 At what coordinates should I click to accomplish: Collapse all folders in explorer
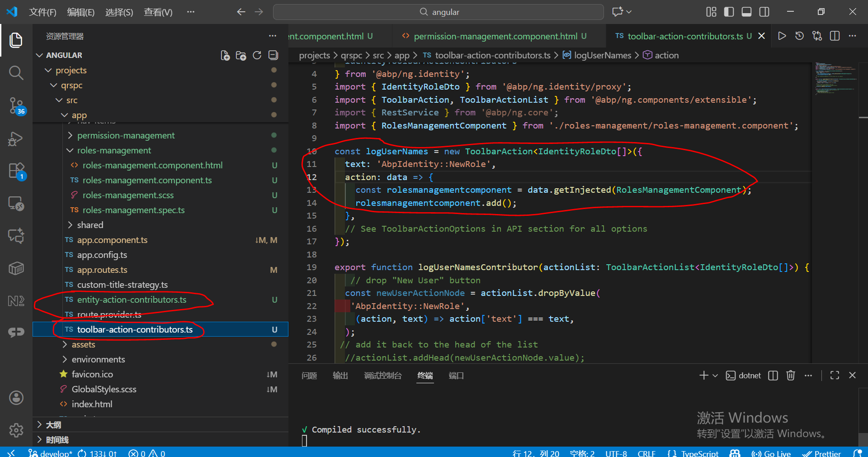pos(273,55)
